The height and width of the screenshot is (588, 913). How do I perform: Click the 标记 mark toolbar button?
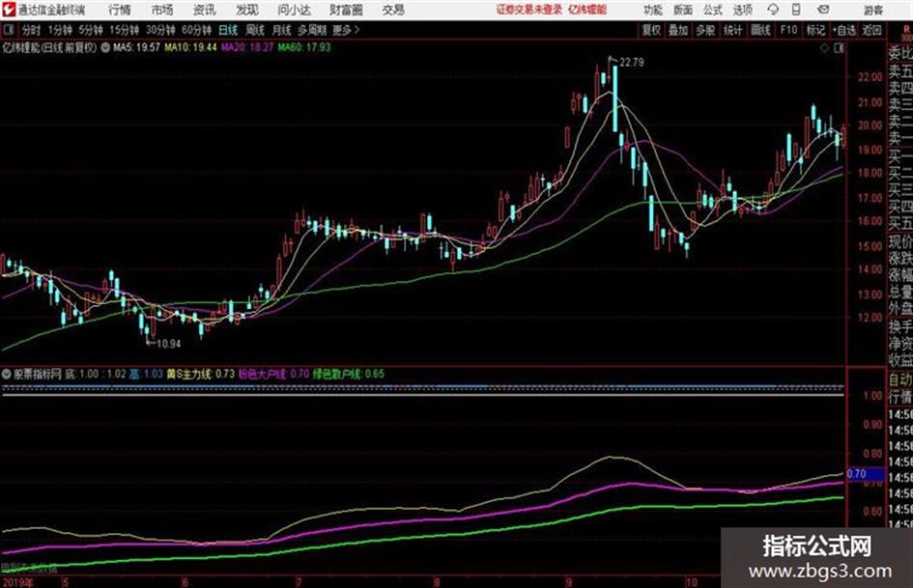coord(815,30)
